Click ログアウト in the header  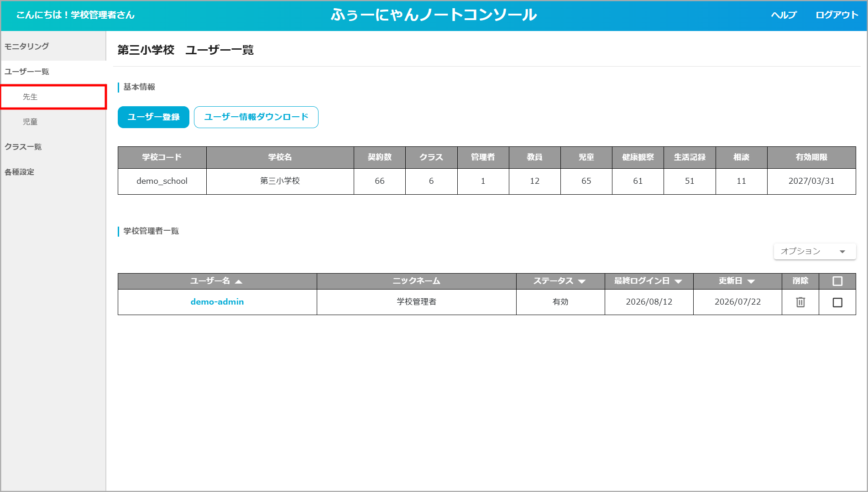[x=837, y=15]
